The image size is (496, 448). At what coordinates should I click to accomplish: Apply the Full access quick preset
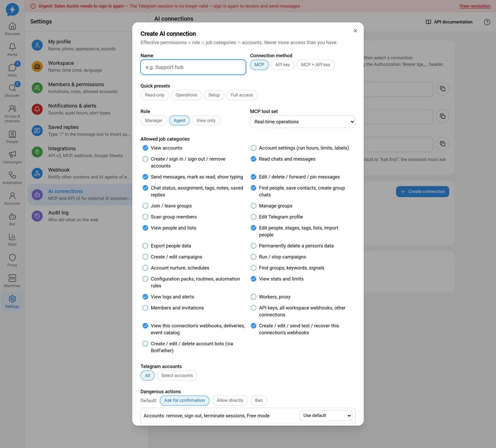coord(242,95)
